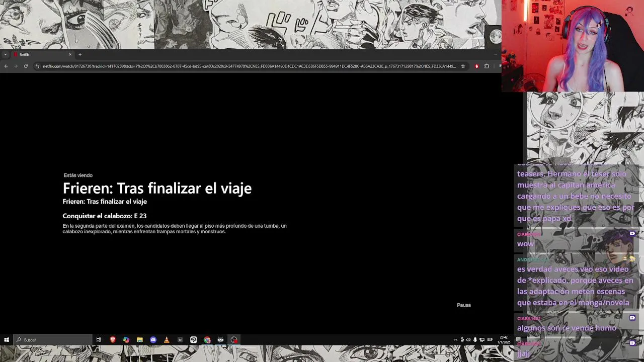Image resolution: width=644 pixels, height=362 pixels.
Task: Open VLC media player from taskbar
Action: pyautogui.click(x=167, y=340)
